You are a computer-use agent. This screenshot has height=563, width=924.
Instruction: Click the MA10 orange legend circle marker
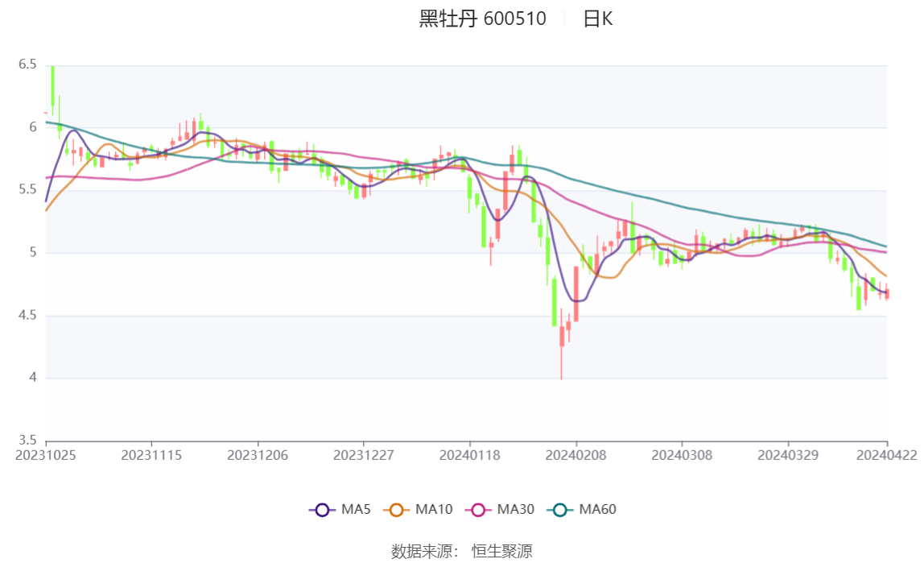tap(396, 509)
